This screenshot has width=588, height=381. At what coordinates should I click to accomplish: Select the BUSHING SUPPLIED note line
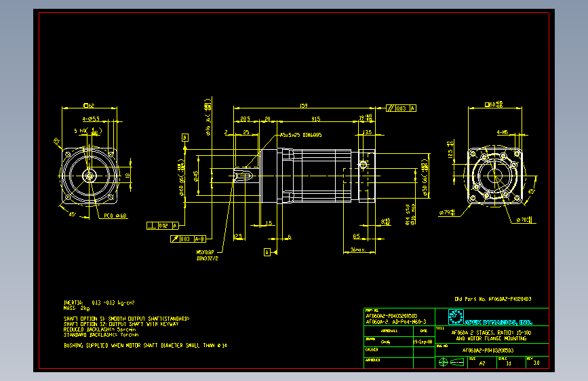tap(145, 345)
